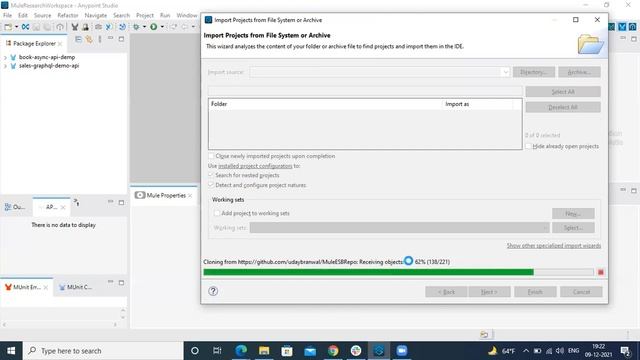
Task: Close the Package Explorer tab
Action: point(60,44)
